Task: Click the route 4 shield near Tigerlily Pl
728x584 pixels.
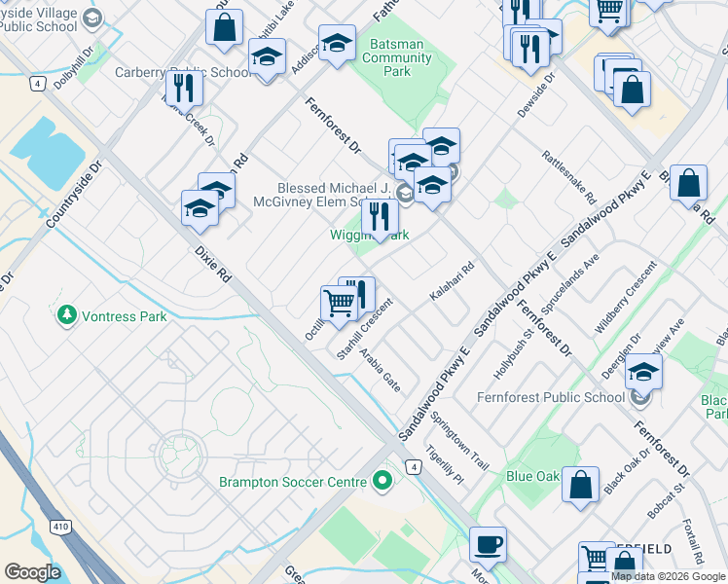Action: [414, 466]
